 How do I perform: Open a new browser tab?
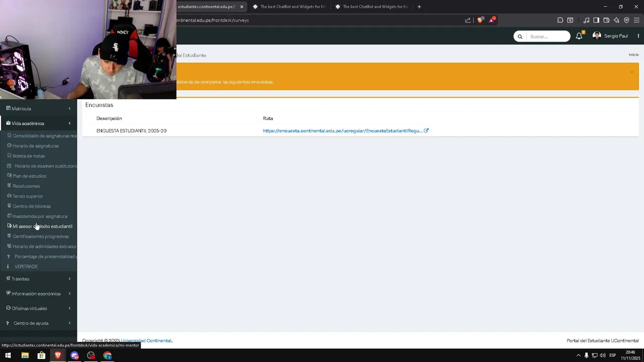point(419,7)
